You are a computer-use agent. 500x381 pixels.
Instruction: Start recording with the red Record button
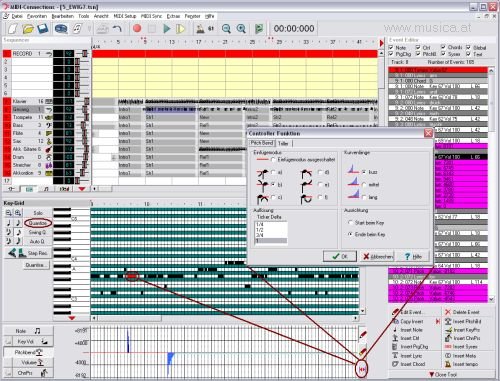(x=137, y=29)
